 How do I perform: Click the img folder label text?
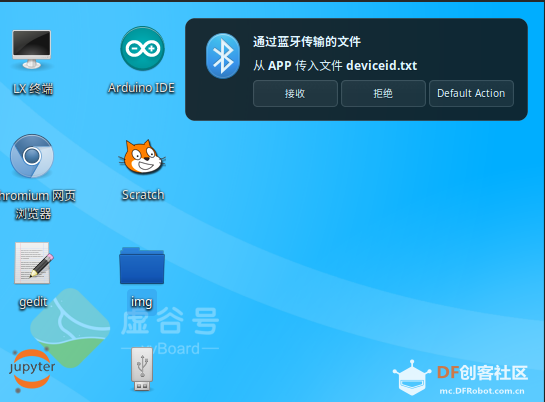141,302
